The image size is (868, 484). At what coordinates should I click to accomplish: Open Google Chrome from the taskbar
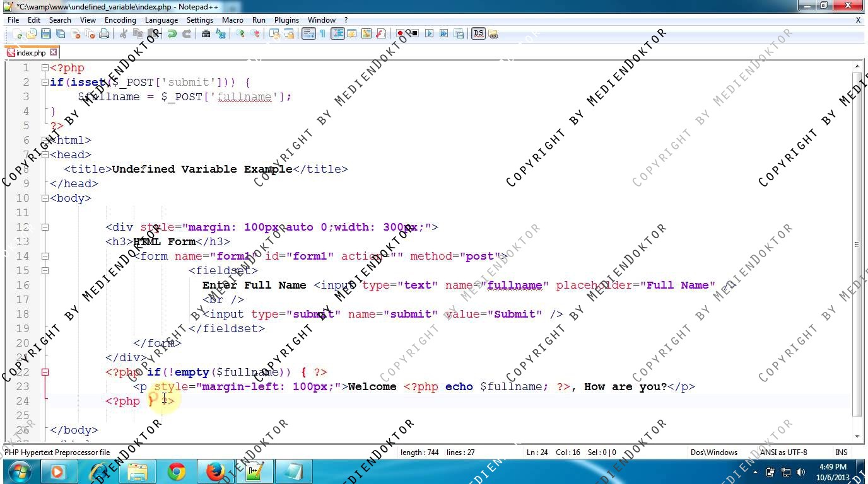[x=177, y=471]
